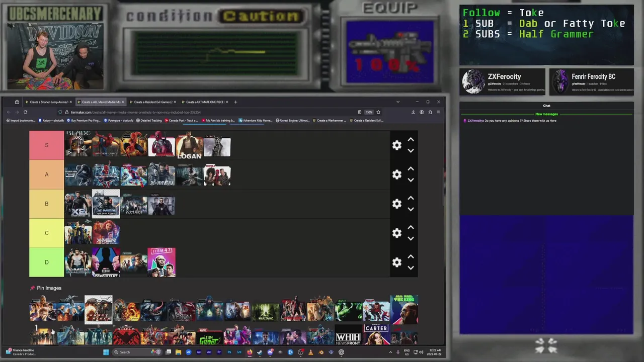The width and height of the screenshot is (644, 362).
Task: Click the green D tier label
Action: point(47,262)
